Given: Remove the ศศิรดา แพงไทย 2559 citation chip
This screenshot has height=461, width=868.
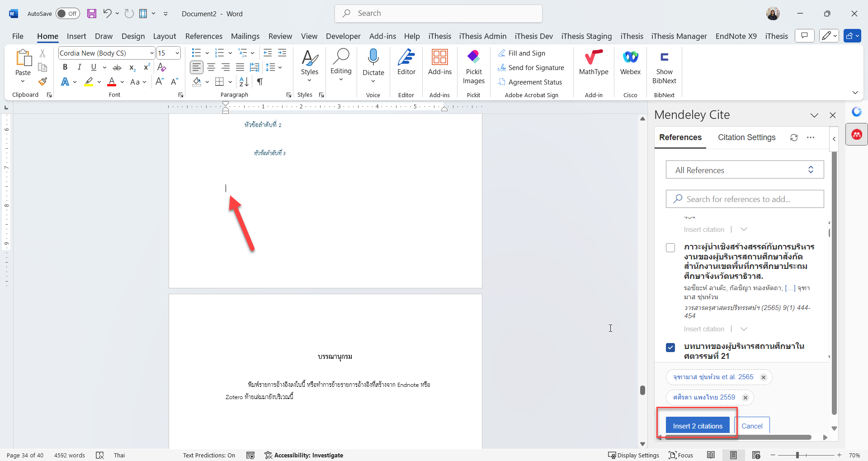Looking at the screenshot, I should [745, 398].
